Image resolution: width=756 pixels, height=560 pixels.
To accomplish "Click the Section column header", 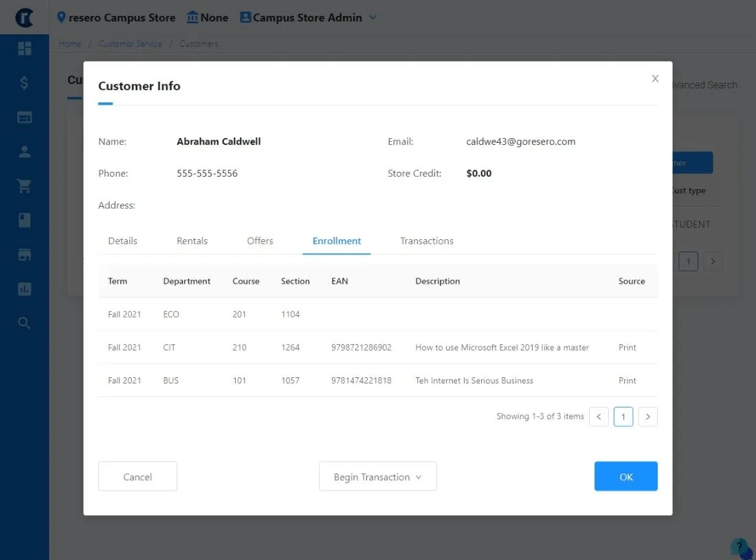I will pyautogui.click(x=295, y=281).
